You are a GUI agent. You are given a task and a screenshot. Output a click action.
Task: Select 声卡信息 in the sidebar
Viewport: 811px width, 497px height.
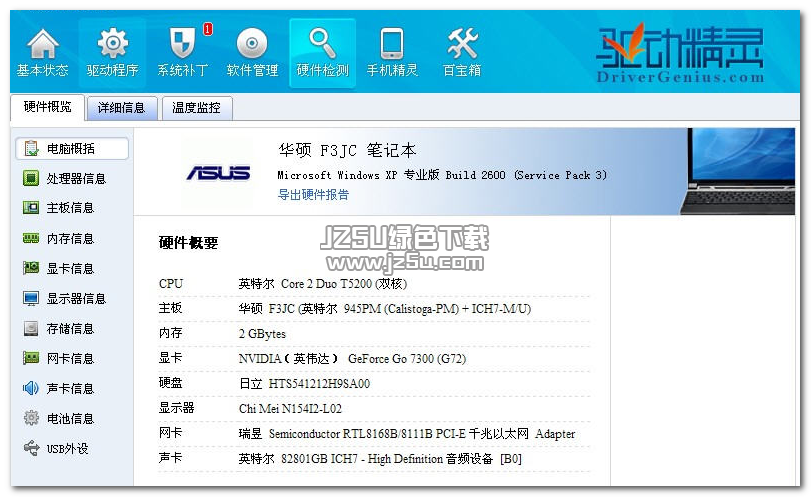tap(72, 388)
